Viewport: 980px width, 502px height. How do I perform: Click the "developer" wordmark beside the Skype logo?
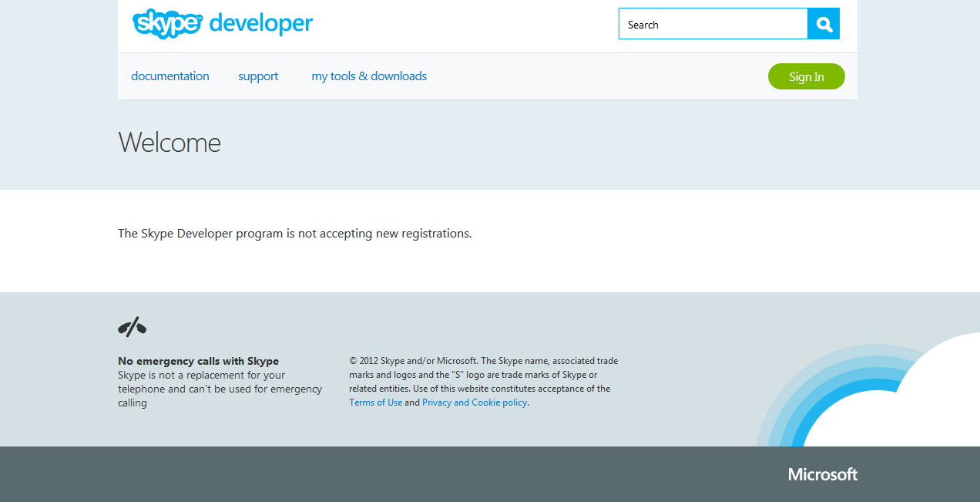click(x=260, y=23)
